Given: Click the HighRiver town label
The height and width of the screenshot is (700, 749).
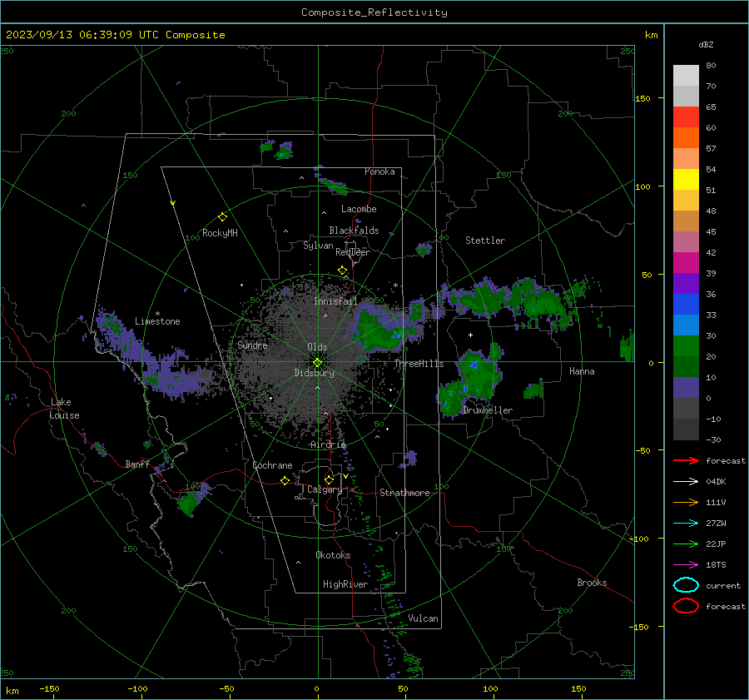Looking at the screenshot, I should [x=345, y=584].
